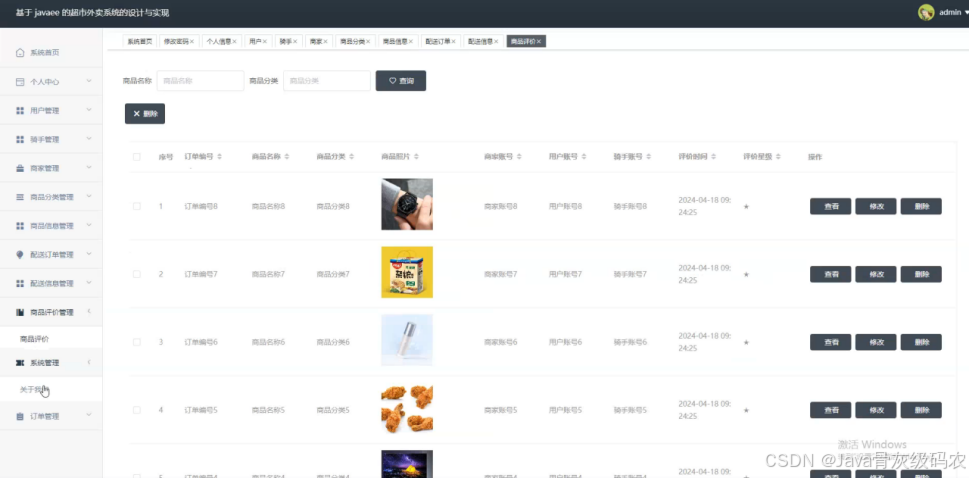Viewport: 970px width, 478px height.
Task: Click the clipboard icon for 订单管理
Action: click(20, 416)
